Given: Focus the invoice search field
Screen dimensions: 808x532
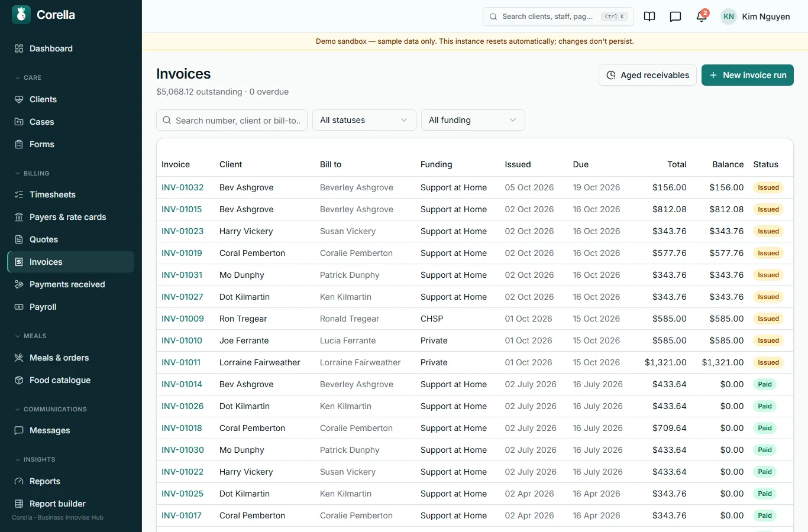Looking at the screenshot, I should point(232,120).
